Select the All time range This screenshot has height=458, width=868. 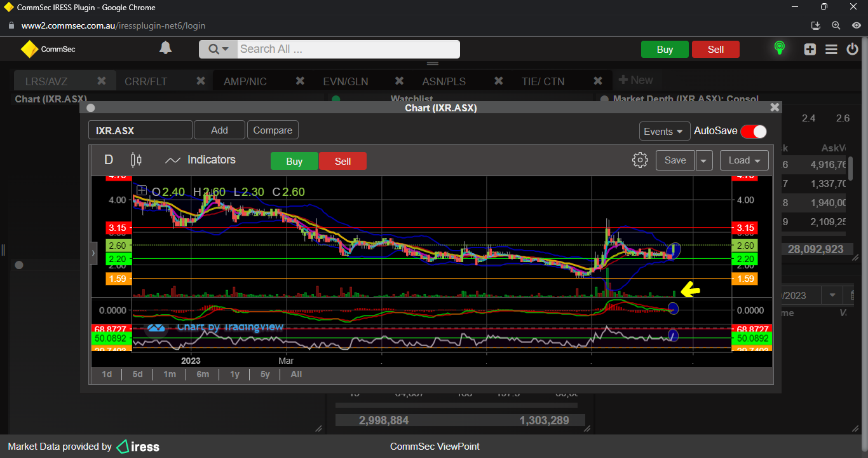[x=296, y=374]
